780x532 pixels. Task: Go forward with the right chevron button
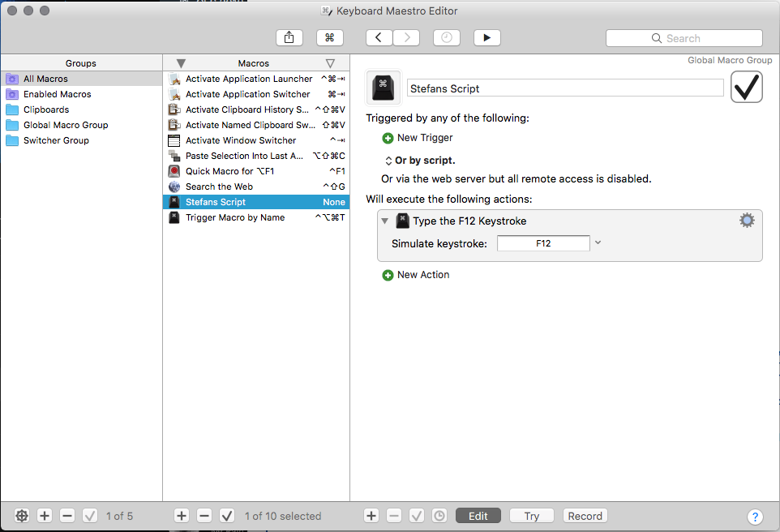406,38
